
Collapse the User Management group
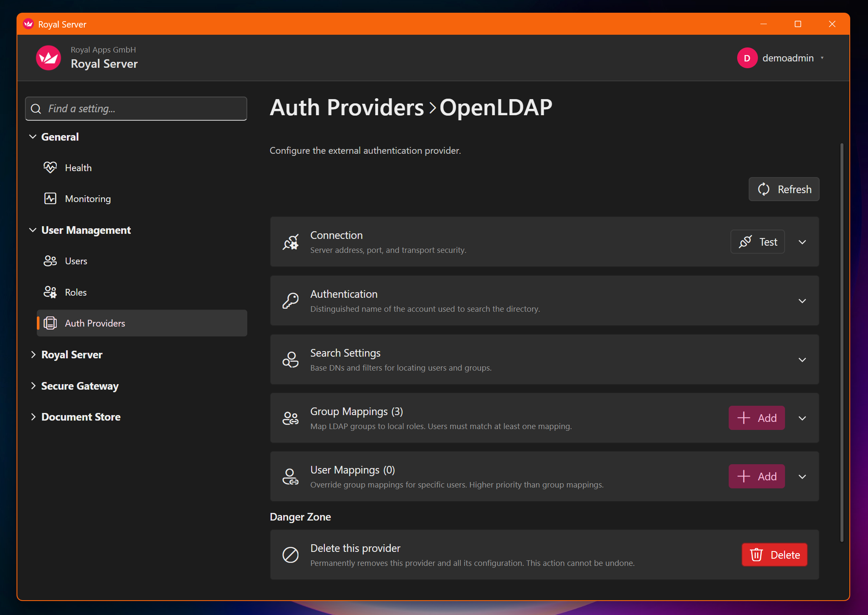(x=33, y=230)
